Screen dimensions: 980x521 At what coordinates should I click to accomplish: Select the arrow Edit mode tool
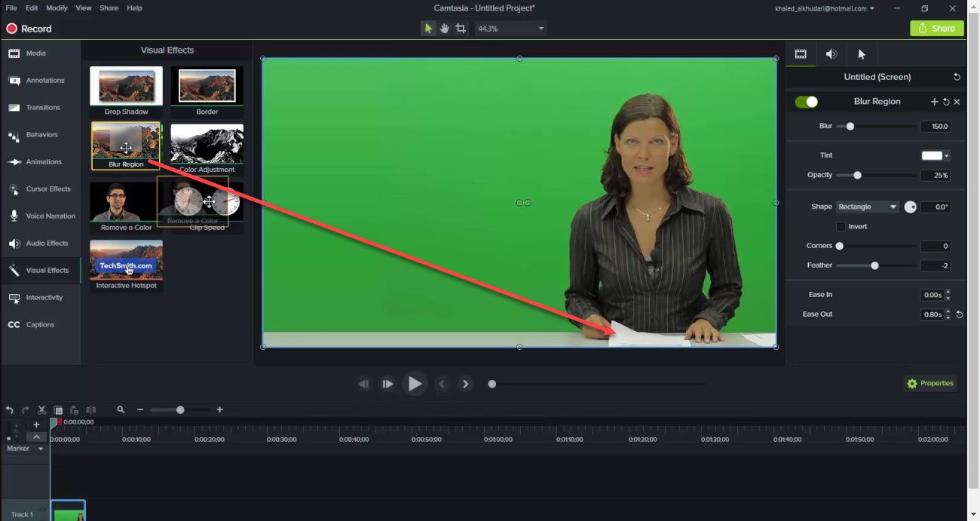coord(428,29)
